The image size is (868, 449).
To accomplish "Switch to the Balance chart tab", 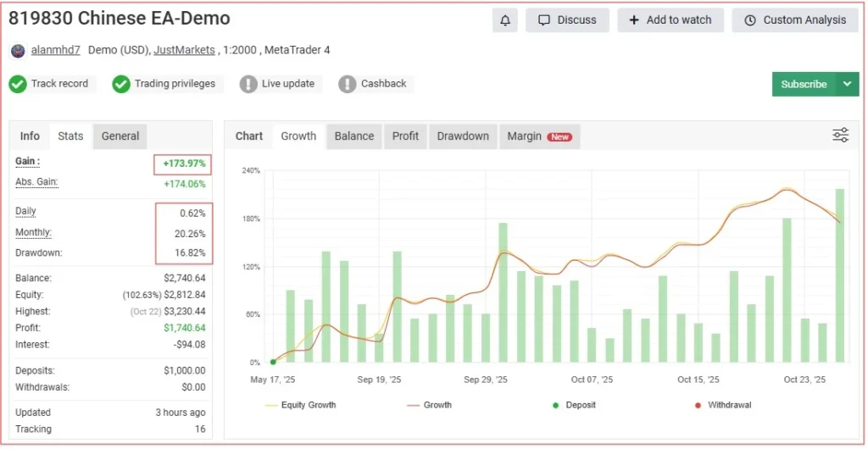I will click(x=354, y=136).
